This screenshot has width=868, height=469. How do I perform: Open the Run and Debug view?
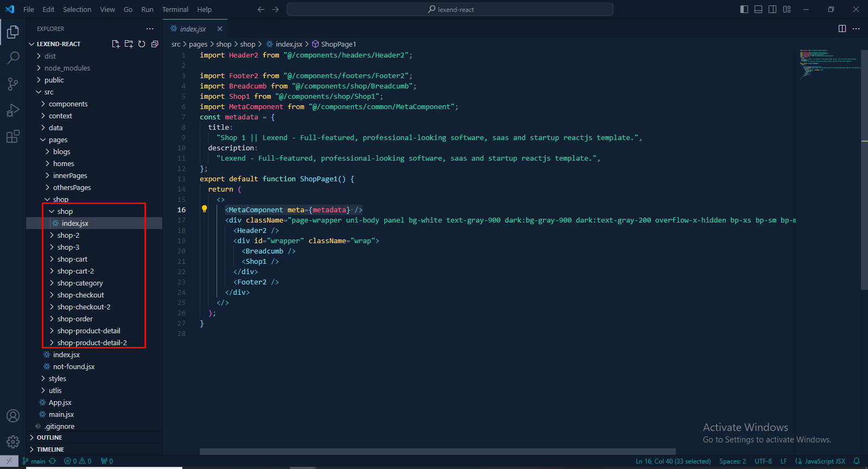coord(13,110)
